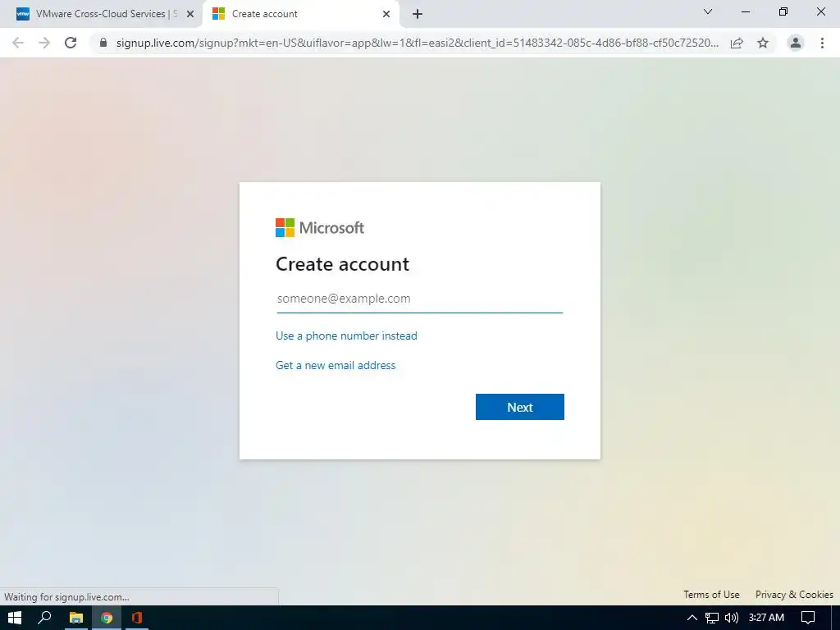Screen dimensions: 840x630
Task: Click the address bar URL
Action: [x=418, y=43]
